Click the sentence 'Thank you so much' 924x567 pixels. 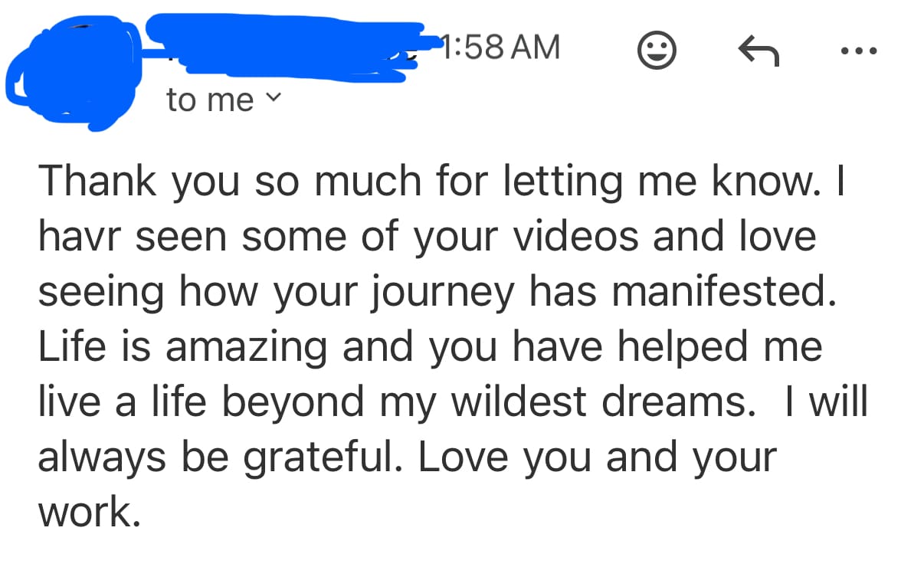tap(230, 182)
